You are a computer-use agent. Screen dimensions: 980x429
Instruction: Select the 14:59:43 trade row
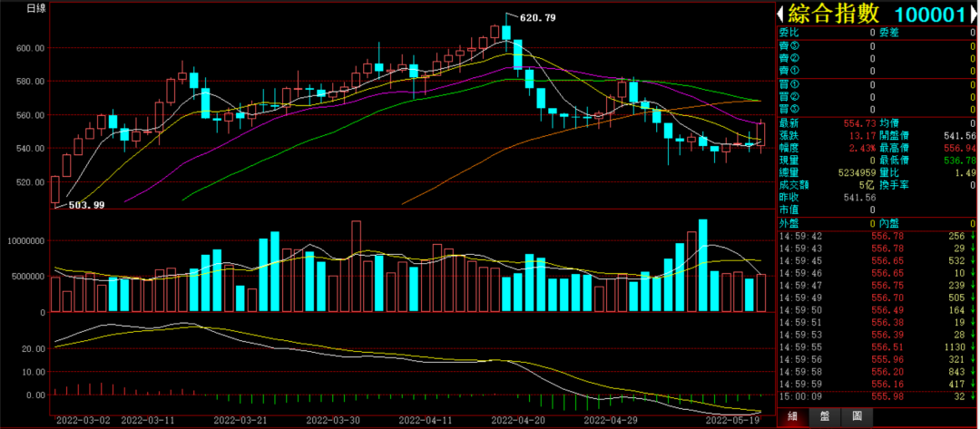[x=877, y=249]
